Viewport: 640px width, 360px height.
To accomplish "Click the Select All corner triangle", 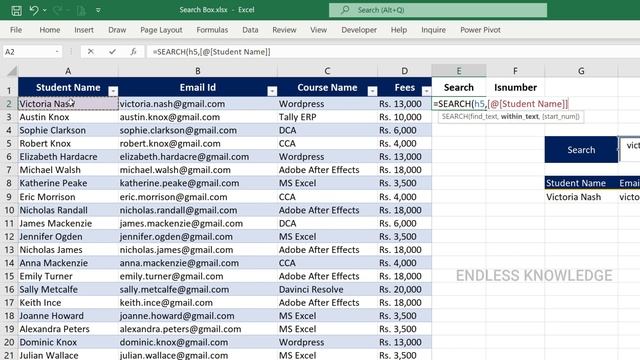I will [12, 71].
